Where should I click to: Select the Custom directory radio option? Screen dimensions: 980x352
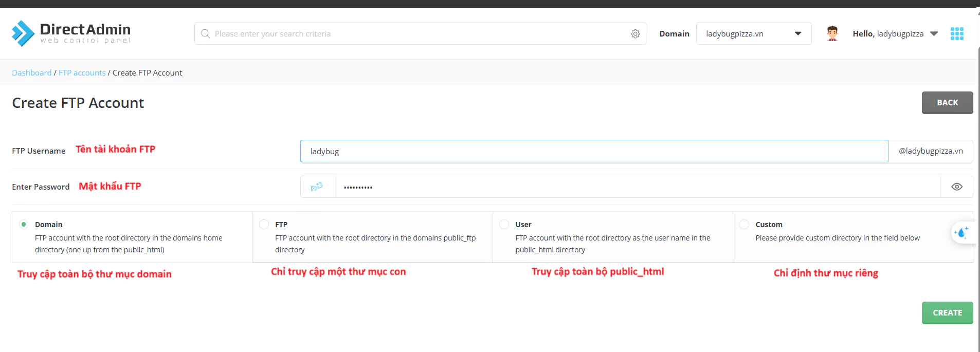(x=745, y=225)
